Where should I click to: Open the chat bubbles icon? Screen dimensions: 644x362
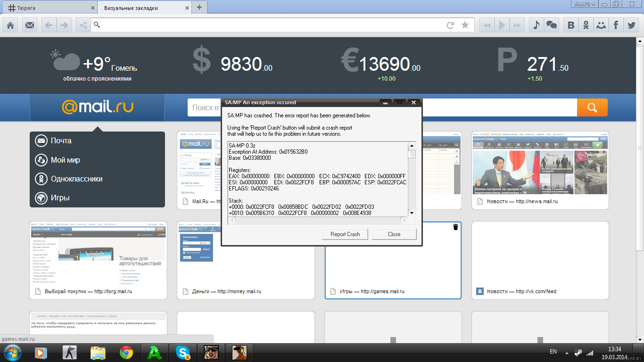click(x=551, y=25)
